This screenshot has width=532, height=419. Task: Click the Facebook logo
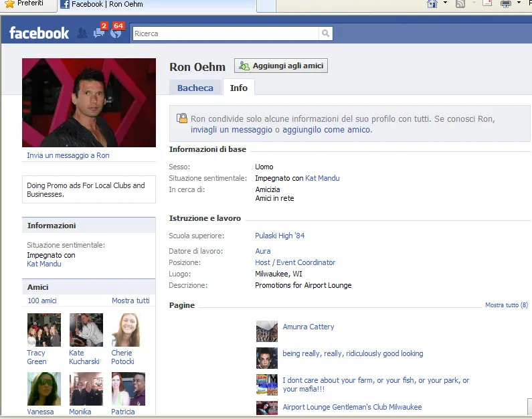click(39, 33)
